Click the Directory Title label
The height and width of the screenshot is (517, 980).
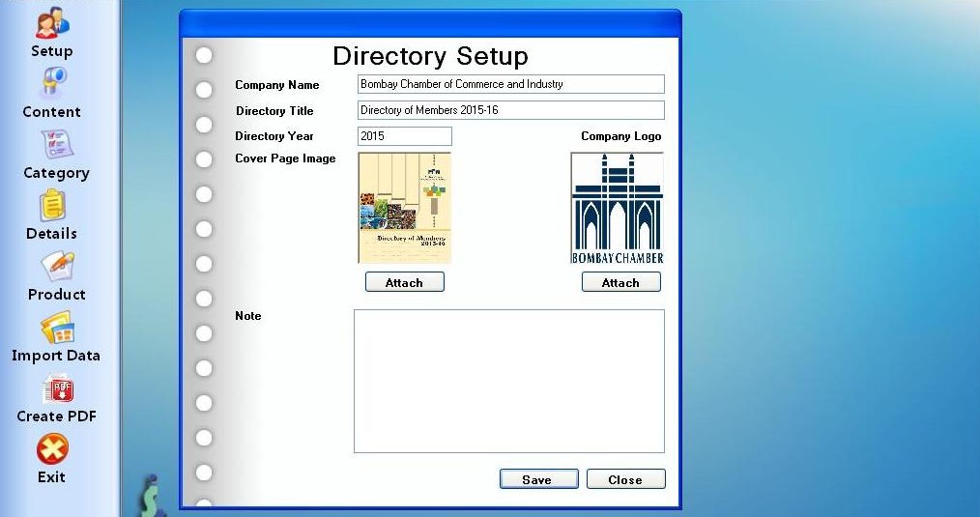coord(274,111)
